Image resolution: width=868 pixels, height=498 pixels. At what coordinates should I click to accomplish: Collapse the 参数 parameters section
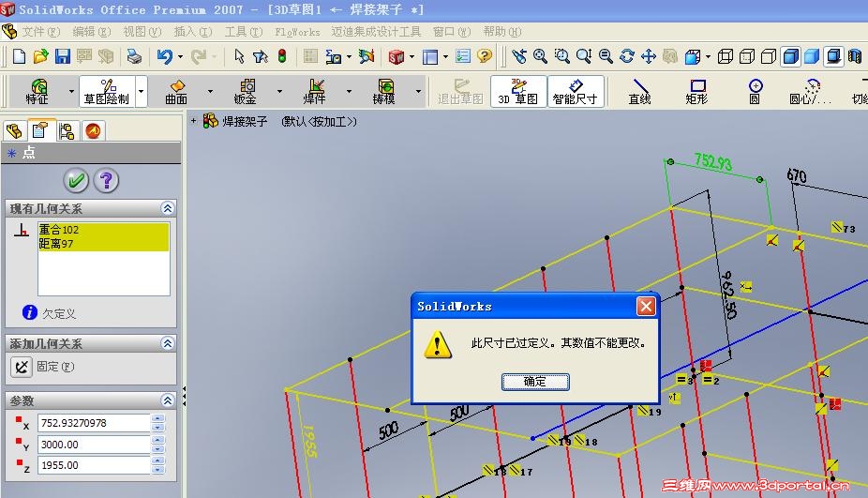(x=167, y=400)
